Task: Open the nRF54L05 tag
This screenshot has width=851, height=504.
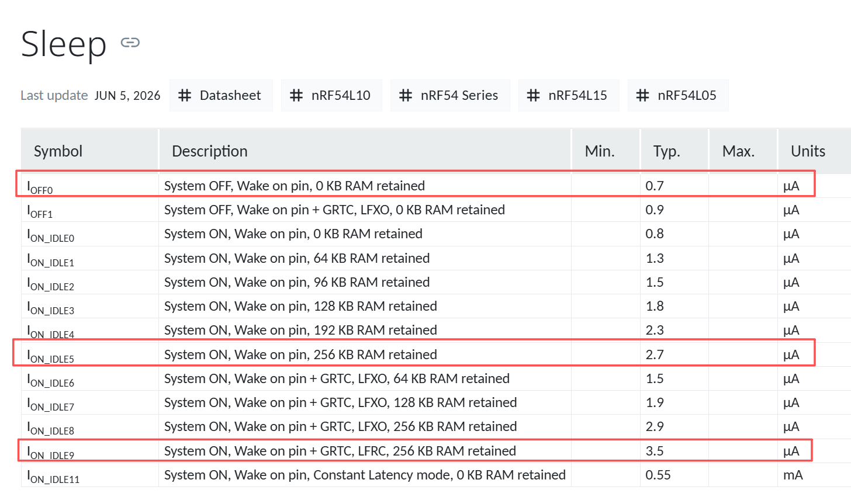Action: pos(678,95)
